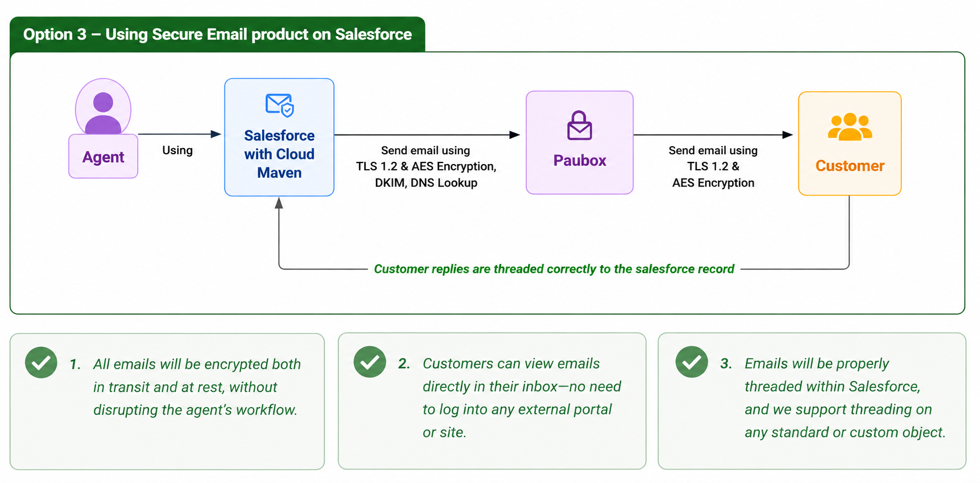Select the orange Customer group icon

(x=849, y=127)
